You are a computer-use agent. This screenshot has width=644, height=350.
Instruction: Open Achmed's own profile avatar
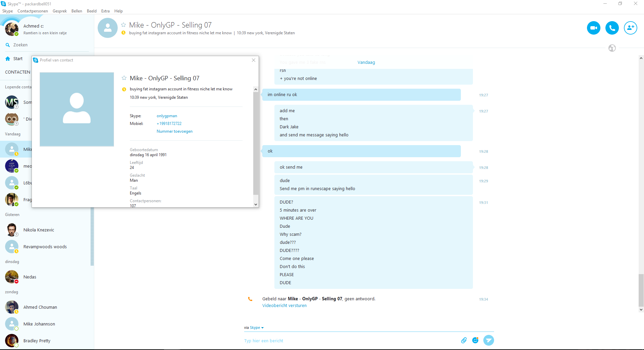(x=12, y=29)
